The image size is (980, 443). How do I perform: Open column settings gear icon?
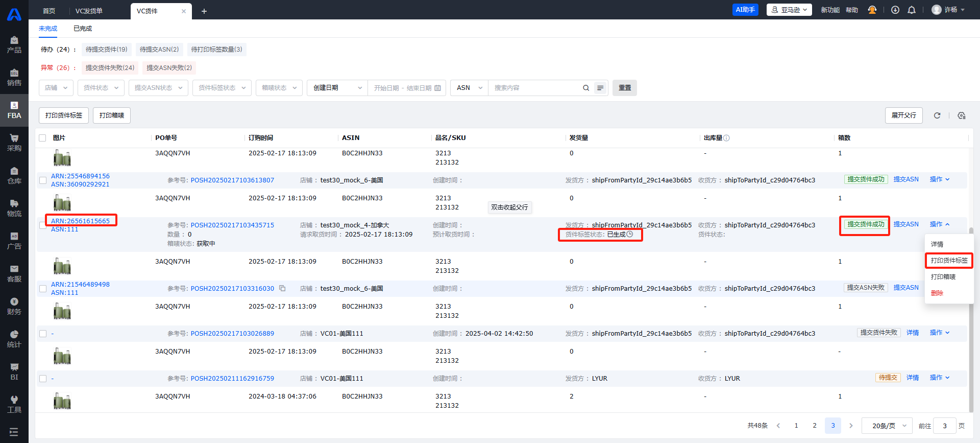point(962,115)
